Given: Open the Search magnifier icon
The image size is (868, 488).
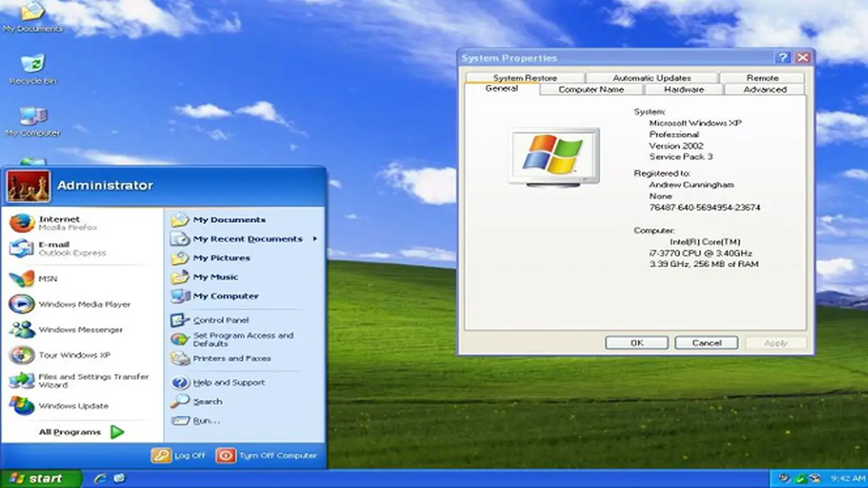Looking at the screenshot, I should coord(180,401).
